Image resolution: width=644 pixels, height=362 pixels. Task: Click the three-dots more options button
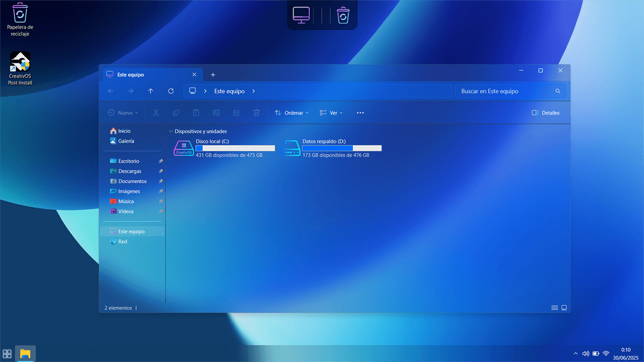click(x=360, y=113)
